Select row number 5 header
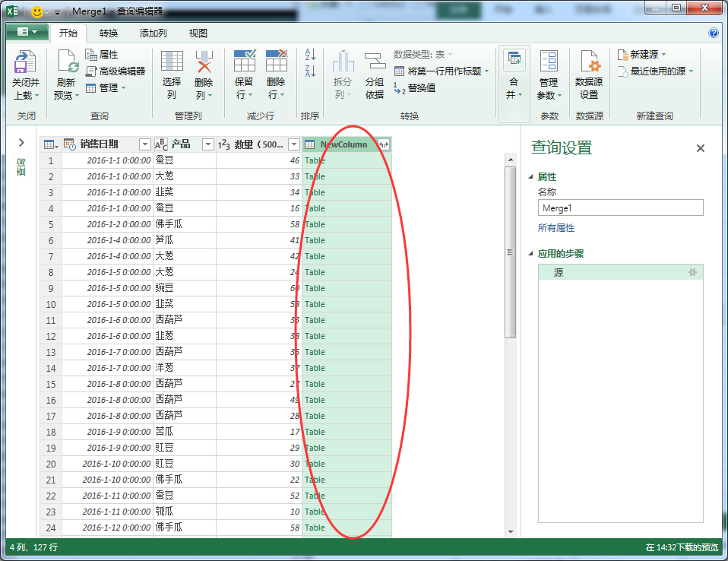 pos(51,224)
